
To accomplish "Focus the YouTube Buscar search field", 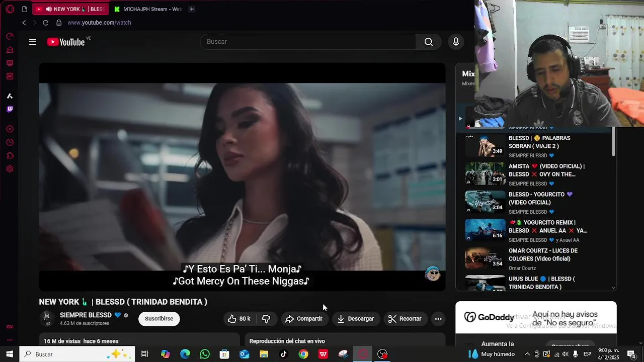I will 308,42.
